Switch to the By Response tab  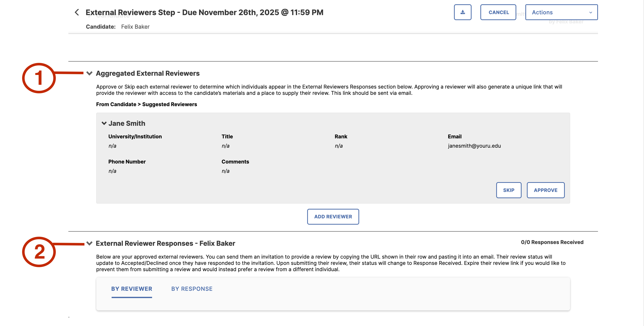pos(192,289)
